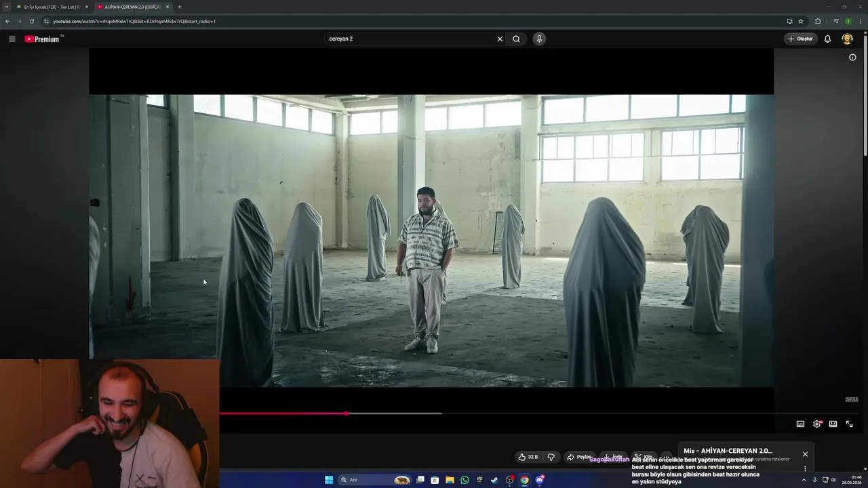Open taskbar volume control
This screenshot has height=488, width=868.
tap(833, 480)
